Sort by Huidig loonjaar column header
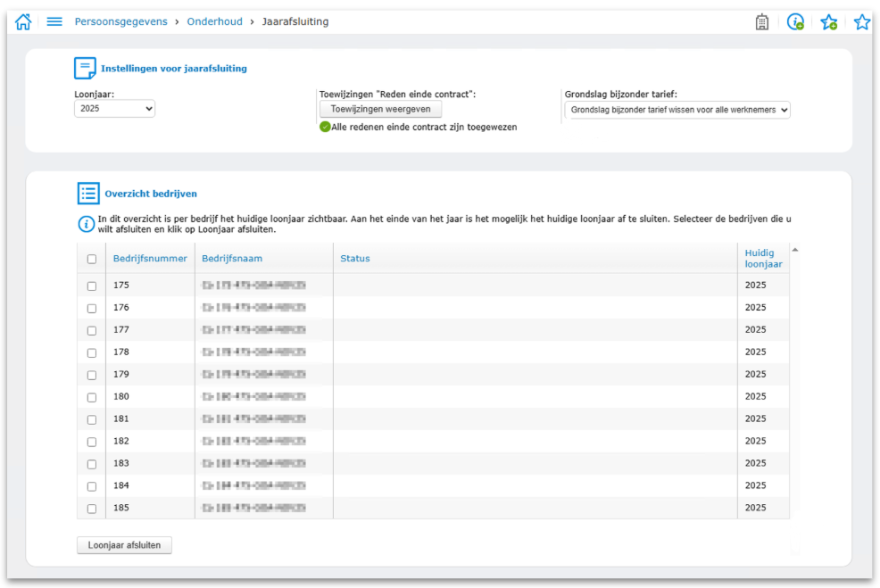Image resolution: width=880 pixels, height=588 pixels. [x=763, y=258]
